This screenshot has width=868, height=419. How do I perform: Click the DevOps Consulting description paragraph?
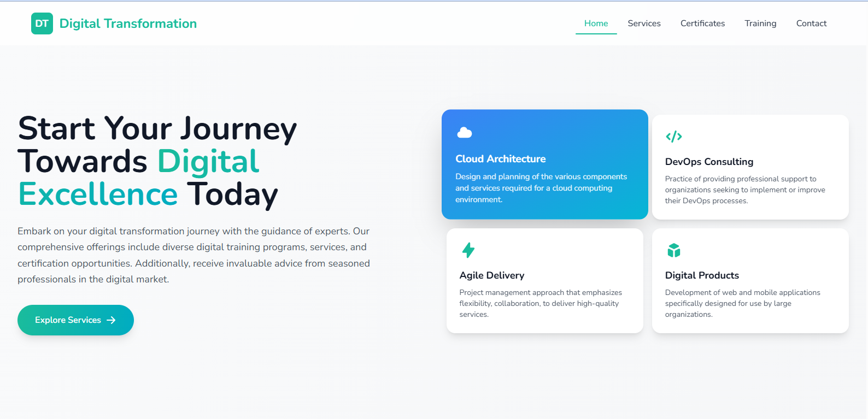point(745,190)
